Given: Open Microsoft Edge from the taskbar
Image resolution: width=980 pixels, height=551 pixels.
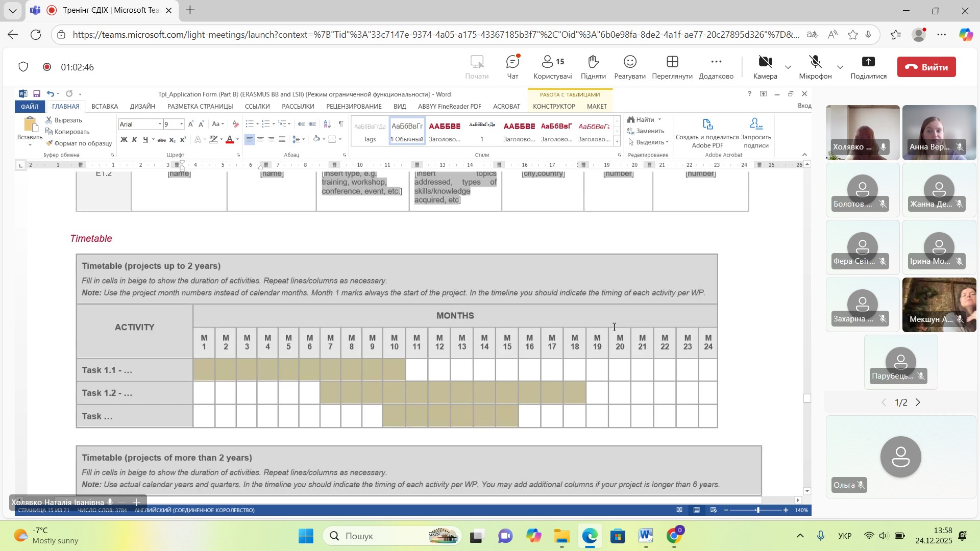Looking at the screenshot, I should [x=590, y=536].
